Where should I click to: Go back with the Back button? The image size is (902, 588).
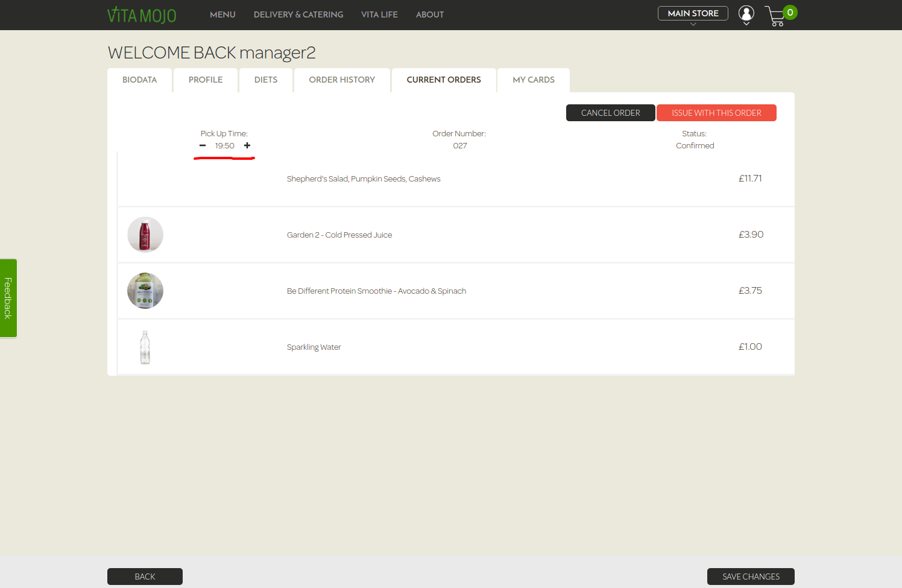145,577
